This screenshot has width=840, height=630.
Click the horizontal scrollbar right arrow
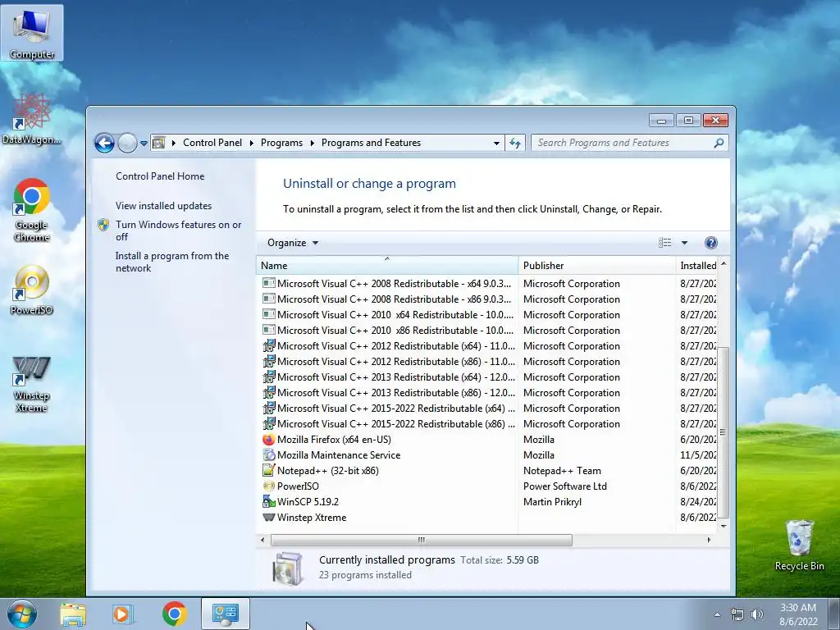[709, 540]
